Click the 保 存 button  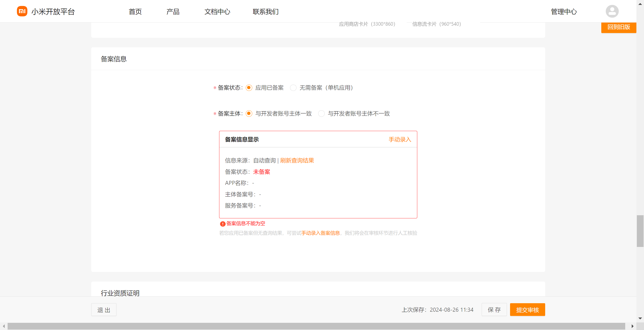(494, 309)
